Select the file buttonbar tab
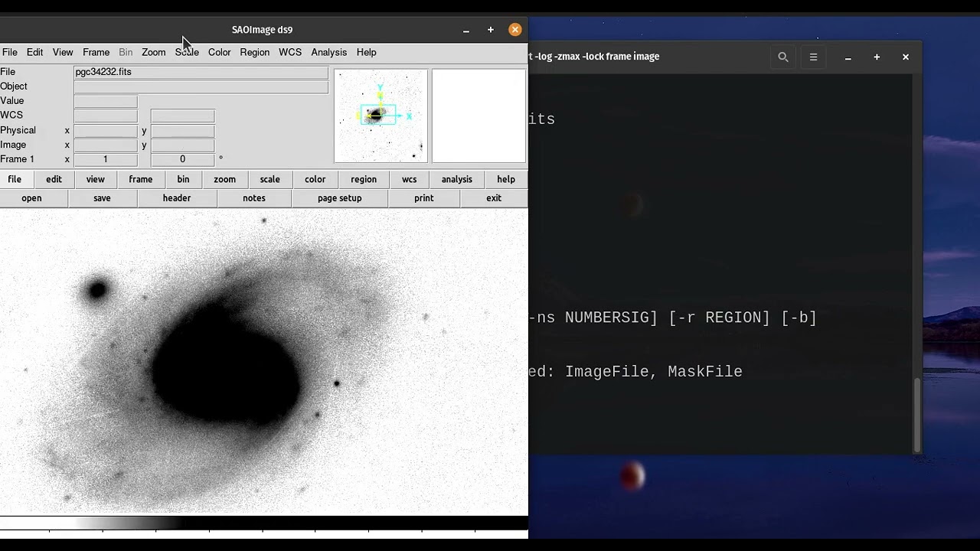Viewport: 980px width, 551px height. [15, 179]
